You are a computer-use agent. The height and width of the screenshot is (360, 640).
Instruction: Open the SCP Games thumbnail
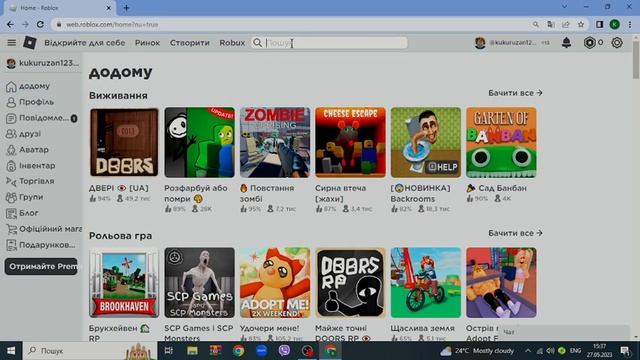[x=200, y=282]
